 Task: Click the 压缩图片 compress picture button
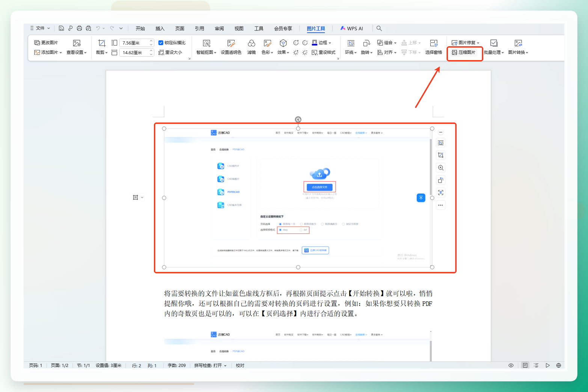464,53
